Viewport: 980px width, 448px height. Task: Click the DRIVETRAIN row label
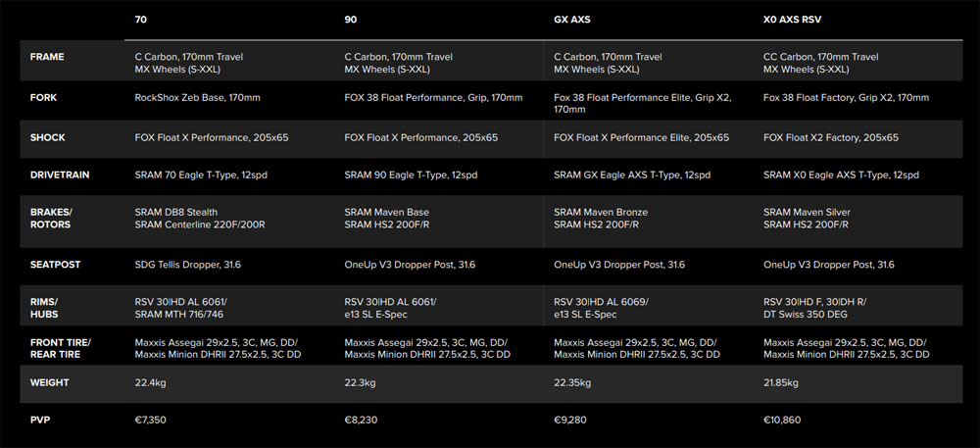(60, 174)
